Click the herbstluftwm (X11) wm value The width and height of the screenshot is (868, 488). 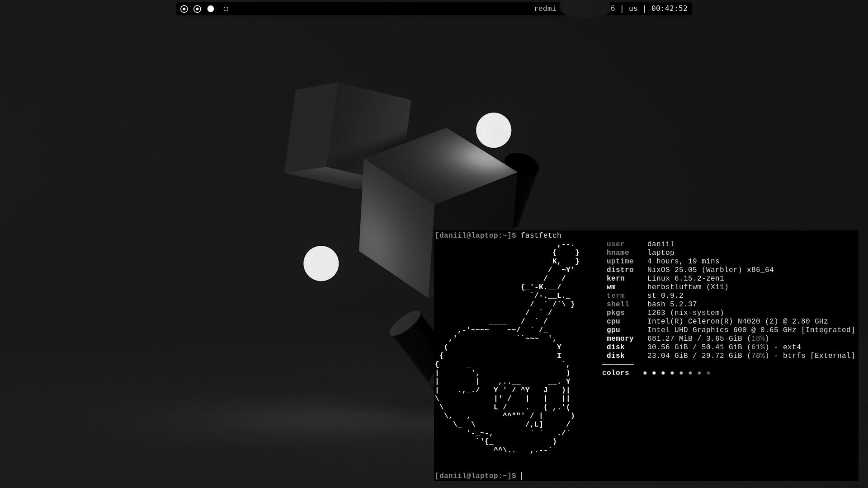687,287
